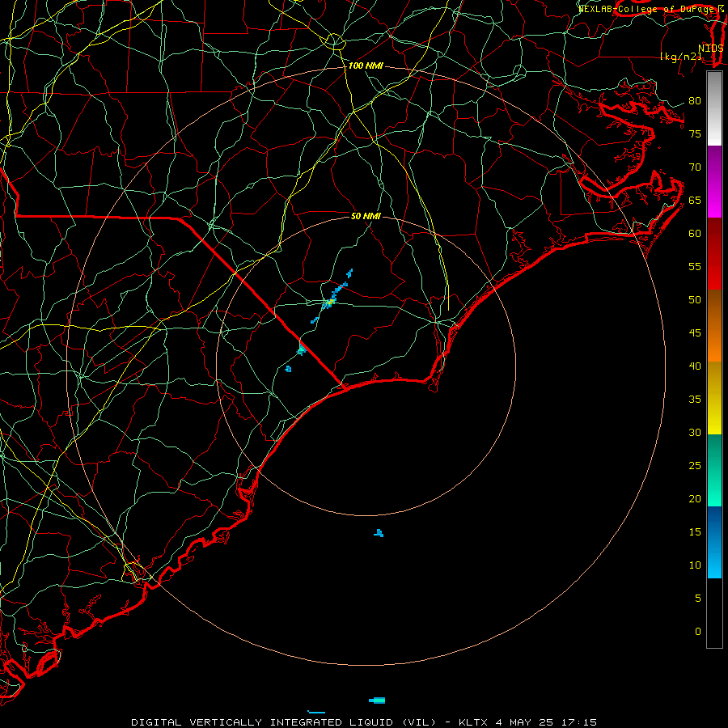Click the 30 value on the color scale
The width and height of the screenshot is (728, 728).
coord(695,433)
